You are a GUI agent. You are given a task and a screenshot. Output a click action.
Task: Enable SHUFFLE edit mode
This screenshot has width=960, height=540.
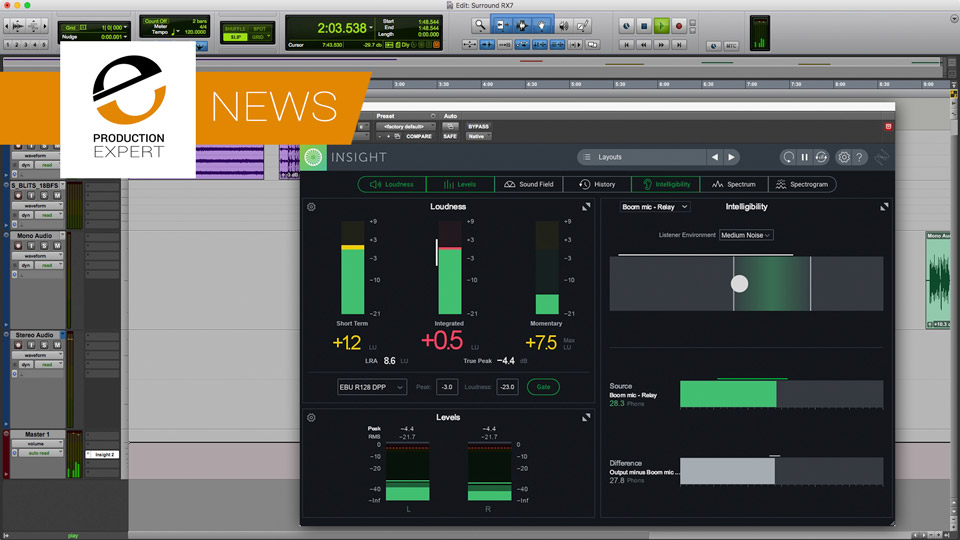tap(236, 29)
